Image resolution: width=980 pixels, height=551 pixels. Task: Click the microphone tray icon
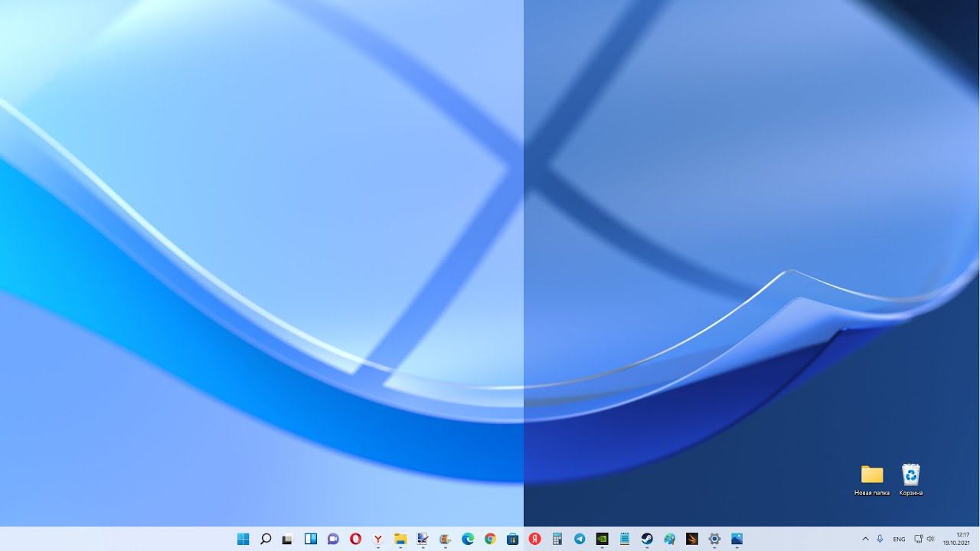click(x=880, y=539)
